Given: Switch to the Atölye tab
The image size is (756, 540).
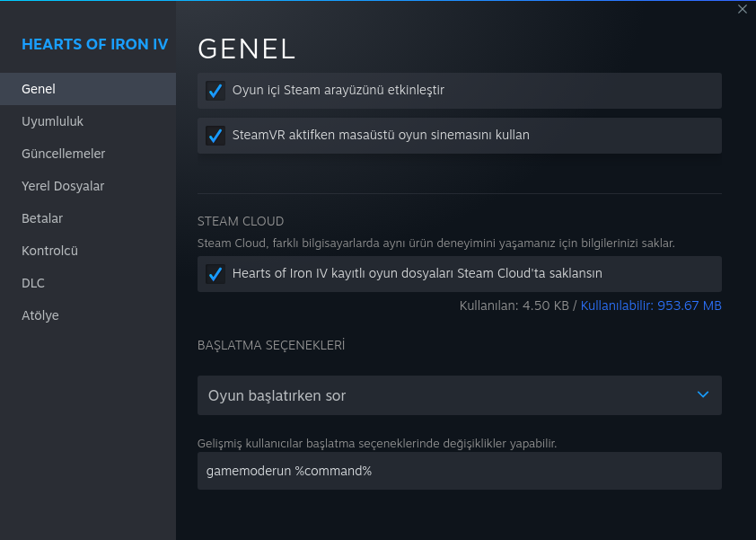Looking at the screenshot, I should coord(40,315).
